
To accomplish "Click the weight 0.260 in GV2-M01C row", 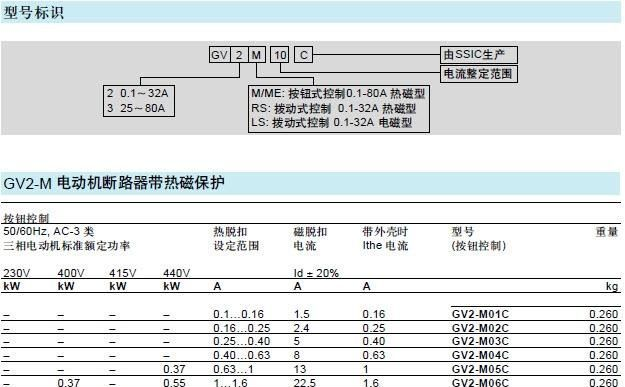I will point(604,314).
